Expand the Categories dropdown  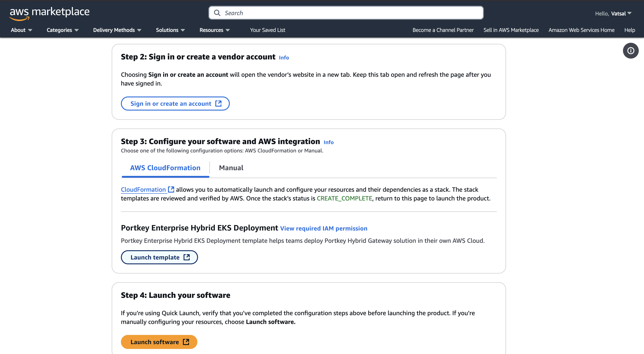62,30
